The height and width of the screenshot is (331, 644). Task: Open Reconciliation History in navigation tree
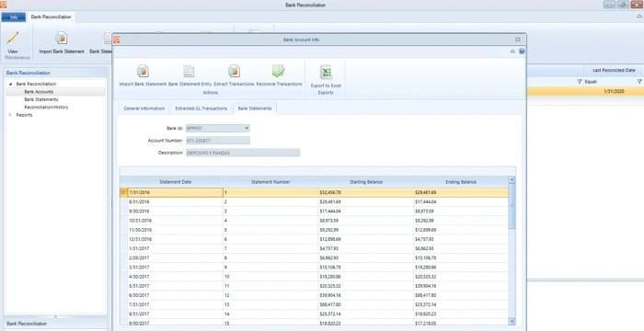[46, 108]
